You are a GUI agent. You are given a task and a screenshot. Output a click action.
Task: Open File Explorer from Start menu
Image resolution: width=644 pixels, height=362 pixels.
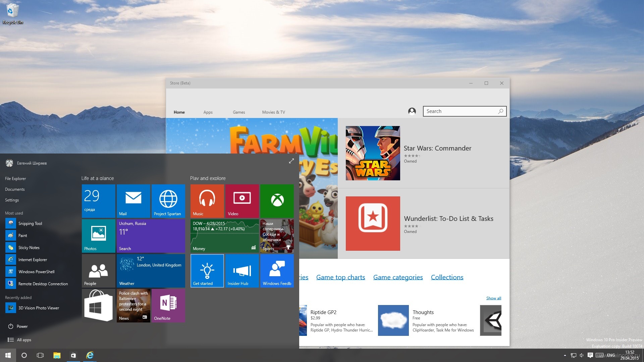[15, 179]
